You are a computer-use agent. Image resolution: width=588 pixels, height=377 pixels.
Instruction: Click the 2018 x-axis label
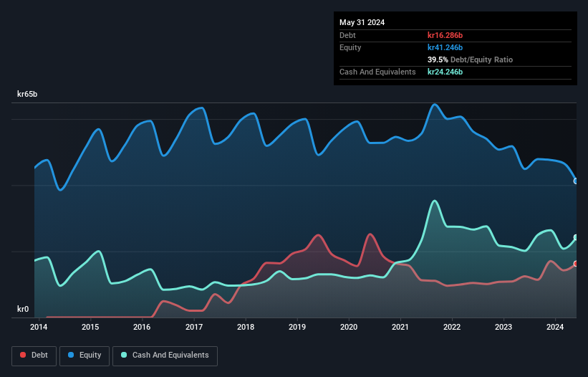coord(246,327)
